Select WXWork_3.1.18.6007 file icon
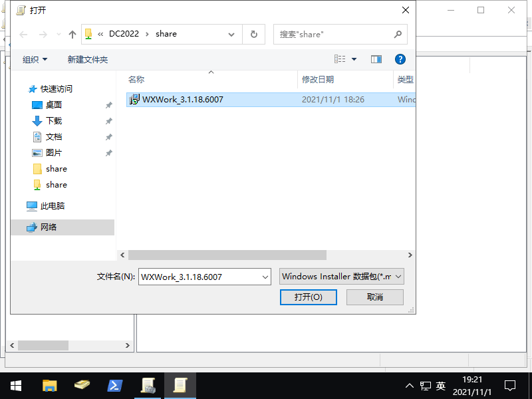This screenshot has height=399, width=532. pyautogui.click(x=134, y=99)
